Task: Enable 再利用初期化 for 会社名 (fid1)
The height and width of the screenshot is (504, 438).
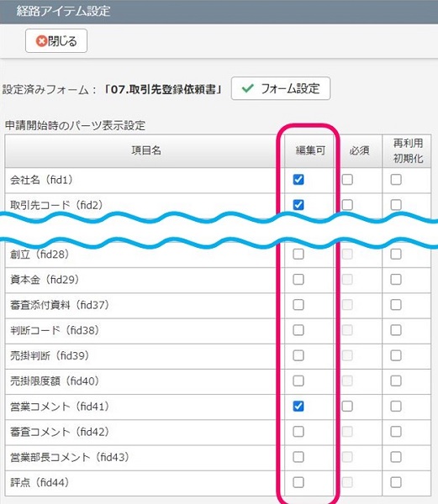Action: point(396,180)
